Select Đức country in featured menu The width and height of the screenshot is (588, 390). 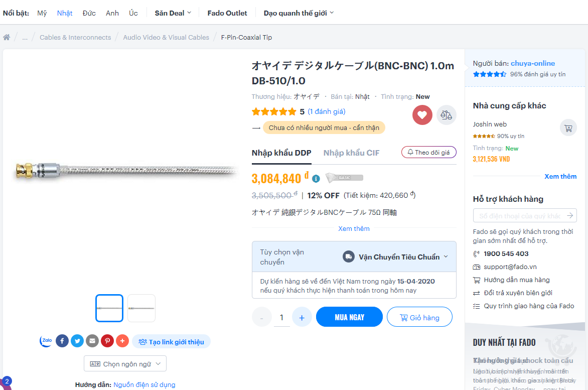point(89,13)
